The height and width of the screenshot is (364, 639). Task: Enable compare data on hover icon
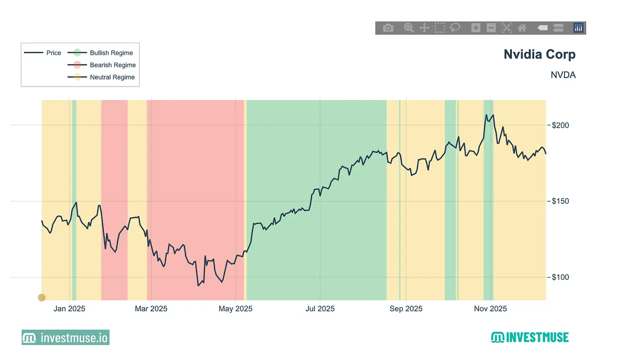coord(558,28)
